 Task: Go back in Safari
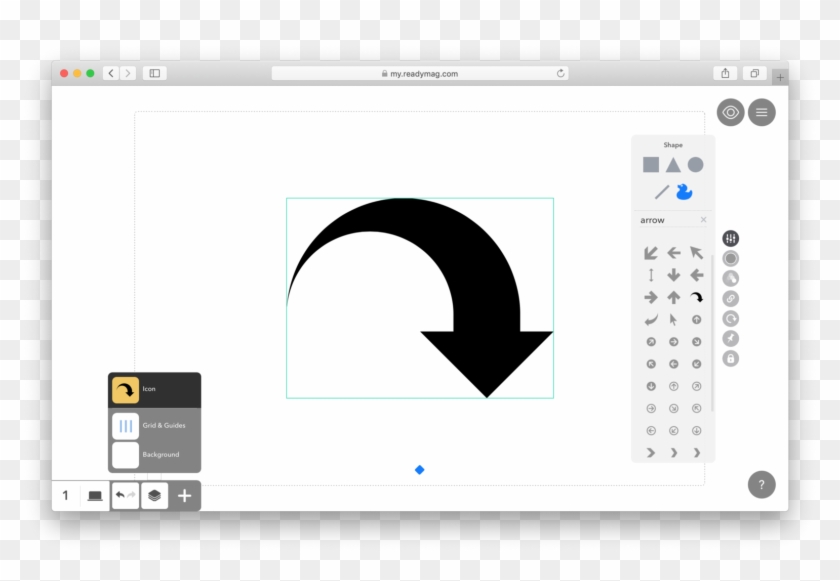point(111,73)
